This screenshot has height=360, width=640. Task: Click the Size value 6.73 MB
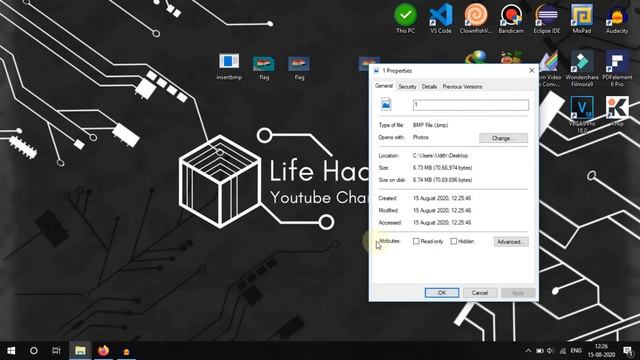pos(442,168)
